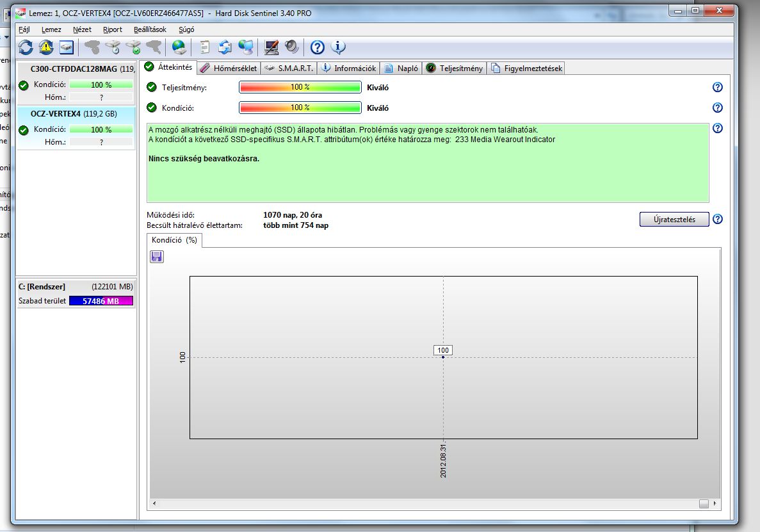Click the 2012.08.31. date label below chart
This screenshot has width=760, height=532.
443,460
